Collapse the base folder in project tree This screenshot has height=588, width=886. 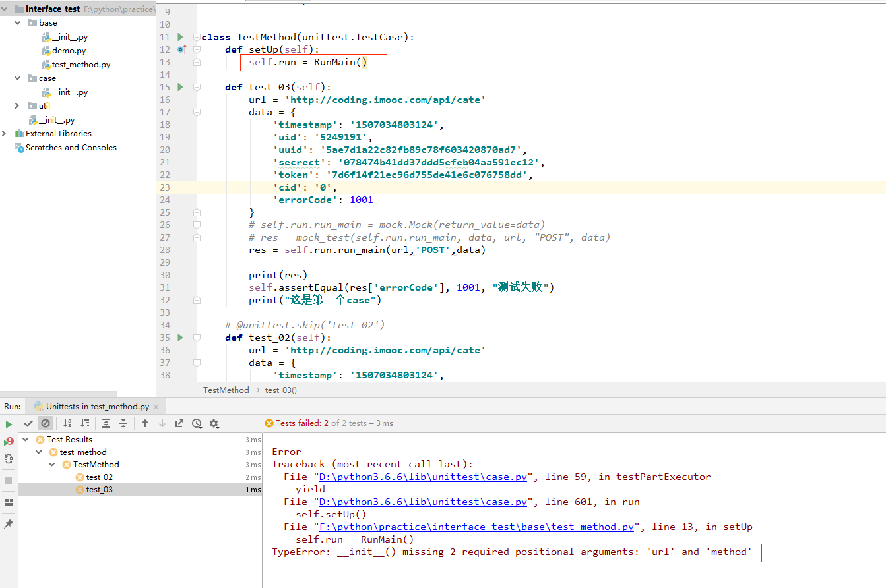18,23
